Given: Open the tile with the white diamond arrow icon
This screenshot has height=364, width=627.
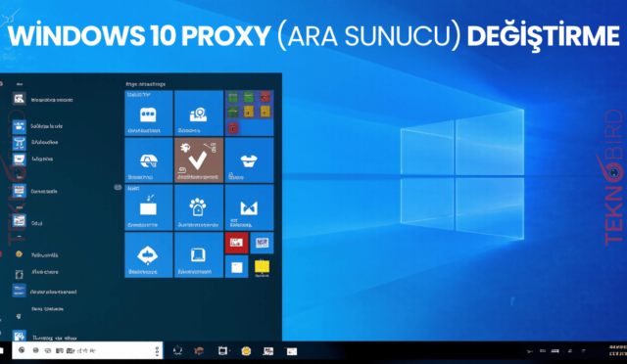Looking at the screenshot, I should click(x=149, y=255).
